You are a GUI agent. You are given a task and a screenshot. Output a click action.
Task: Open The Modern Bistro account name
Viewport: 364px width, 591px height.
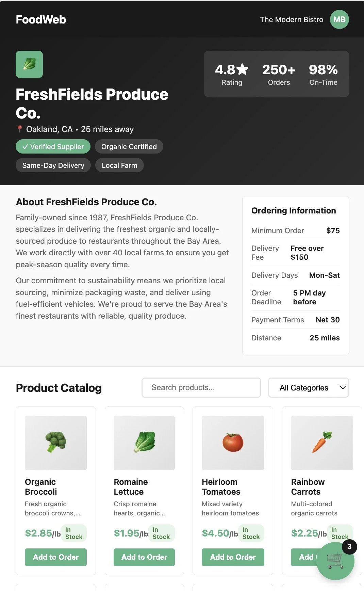[x=292, y=20]
